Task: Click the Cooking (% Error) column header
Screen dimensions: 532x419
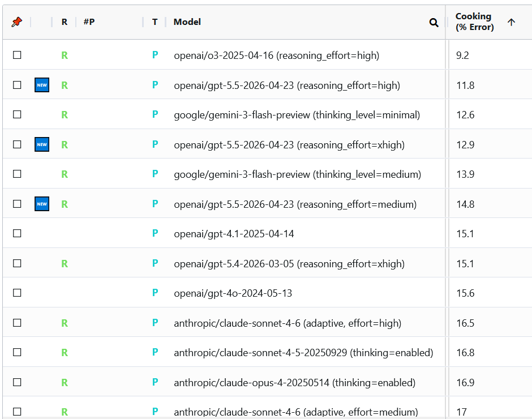Action: [474, 22]
